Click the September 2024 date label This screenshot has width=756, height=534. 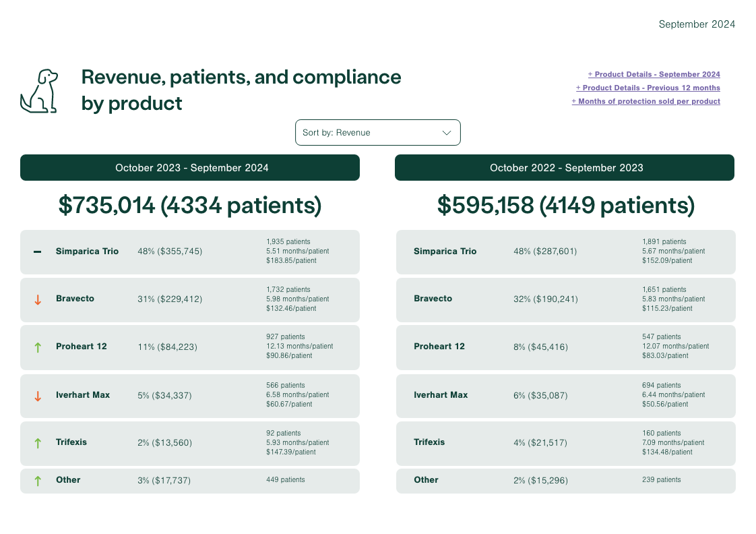(697, 24)
